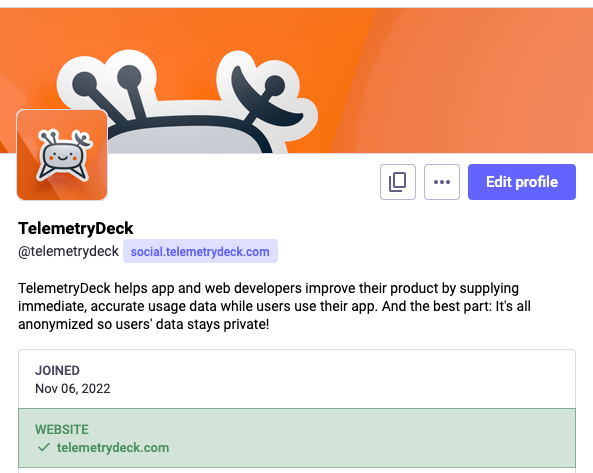Click the bio text about TelemetryDeck helps developers
This screenshot has width=593, height=473.
coord(275,306)
